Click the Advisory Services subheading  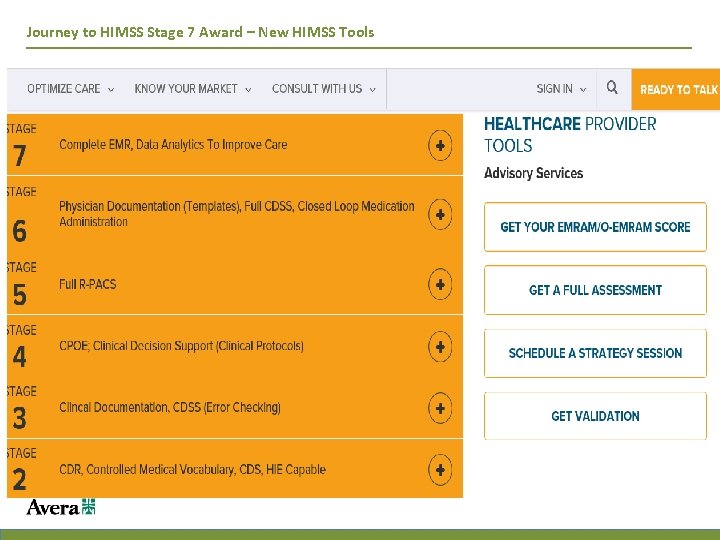click(x=534, y=173)
